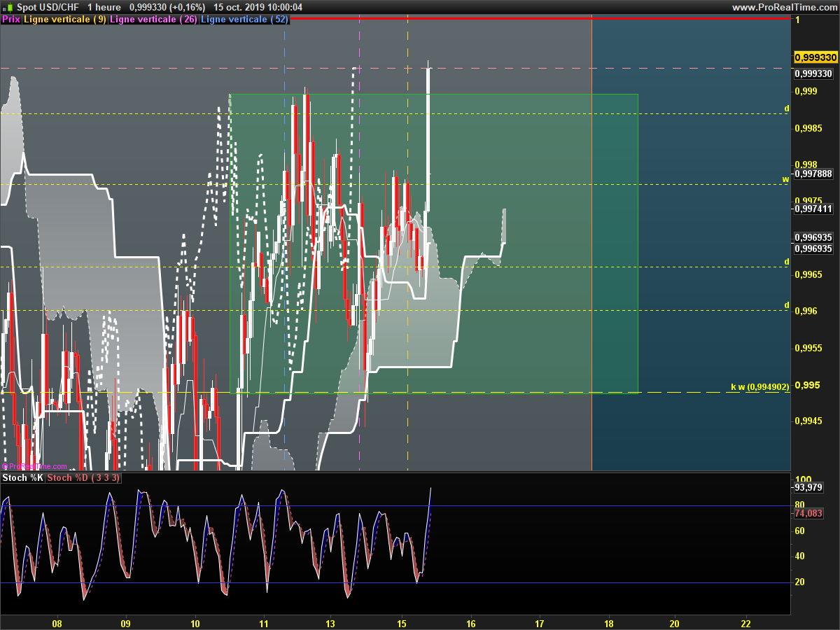Click date label 15 on time axis
840x630 pixels.
point(402,623)
